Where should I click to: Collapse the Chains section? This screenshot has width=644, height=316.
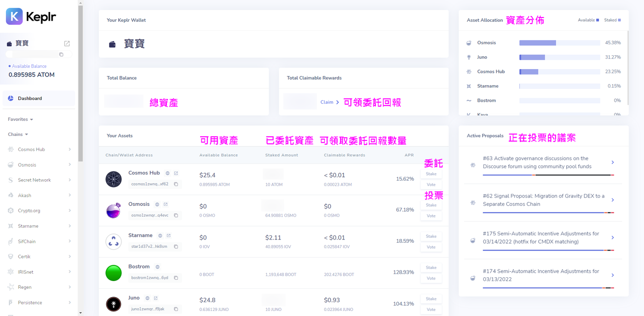point(18,135)
